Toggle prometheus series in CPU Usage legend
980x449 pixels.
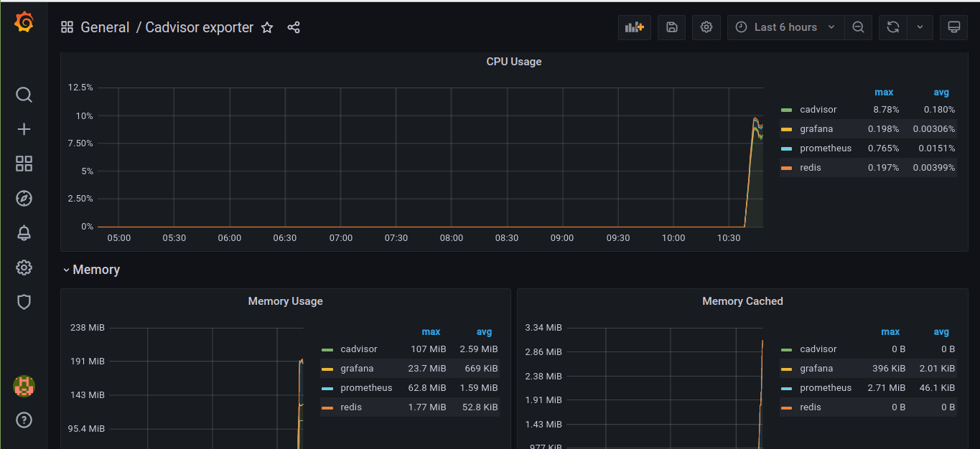(x=826, y=148)
